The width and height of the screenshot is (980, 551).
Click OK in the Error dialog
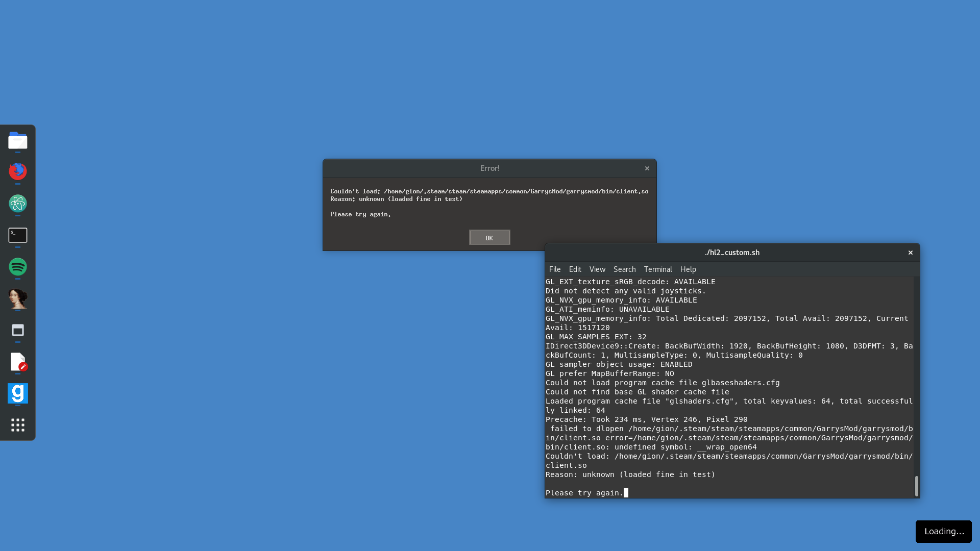pos(489,238)
